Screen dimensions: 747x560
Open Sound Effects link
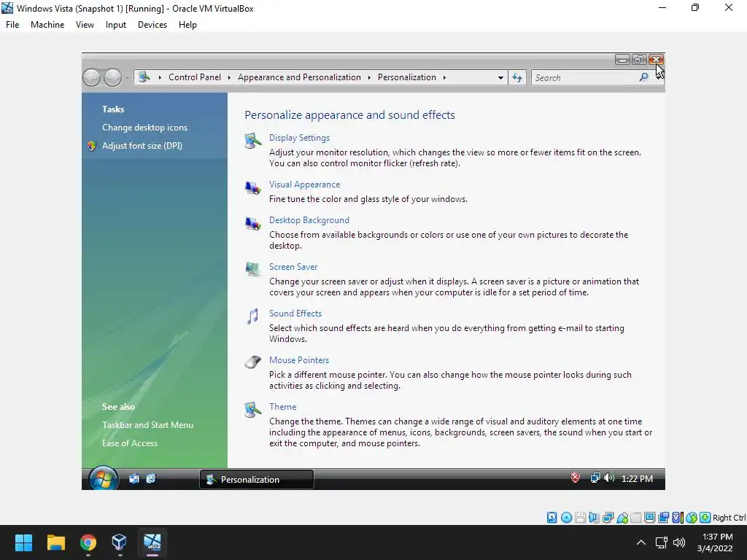coord(295,314)
